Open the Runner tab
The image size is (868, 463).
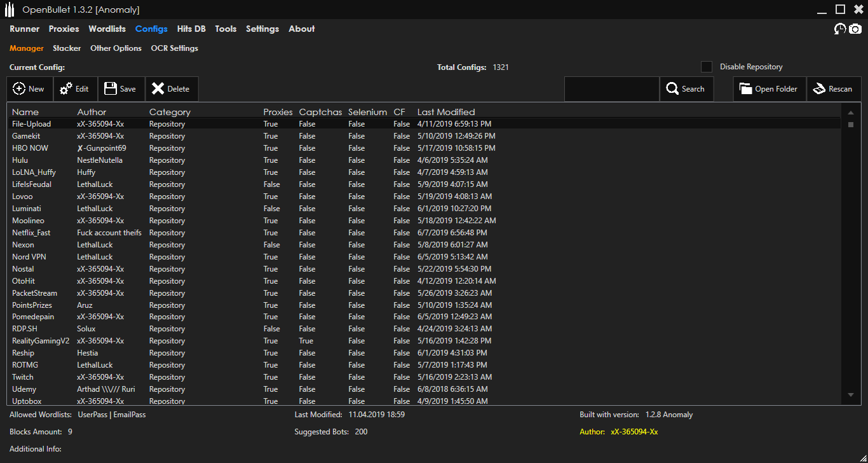pyautogui.click(x=25, y=29)
